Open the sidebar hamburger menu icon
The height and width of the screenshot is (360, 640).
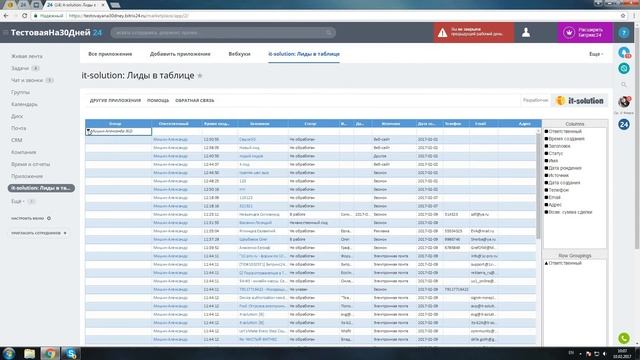5,33
